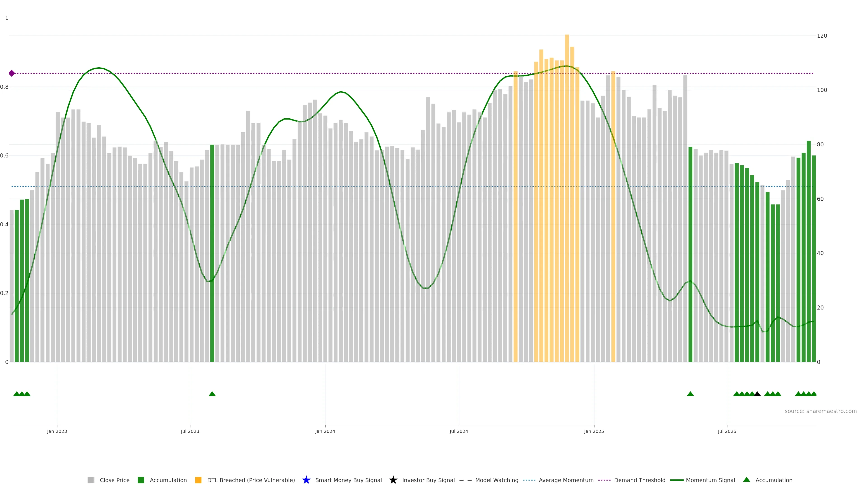Click the orange DTL Breached color swatch
The width and height of the screenshot is (868, 488).
(198, 480)
